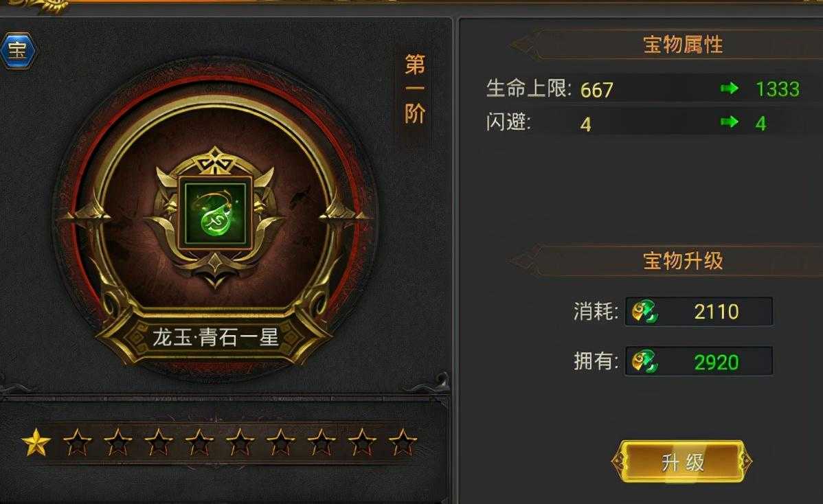Click the green arrow next to 生命上限
823x504 pixels.
tap(729, 89)
